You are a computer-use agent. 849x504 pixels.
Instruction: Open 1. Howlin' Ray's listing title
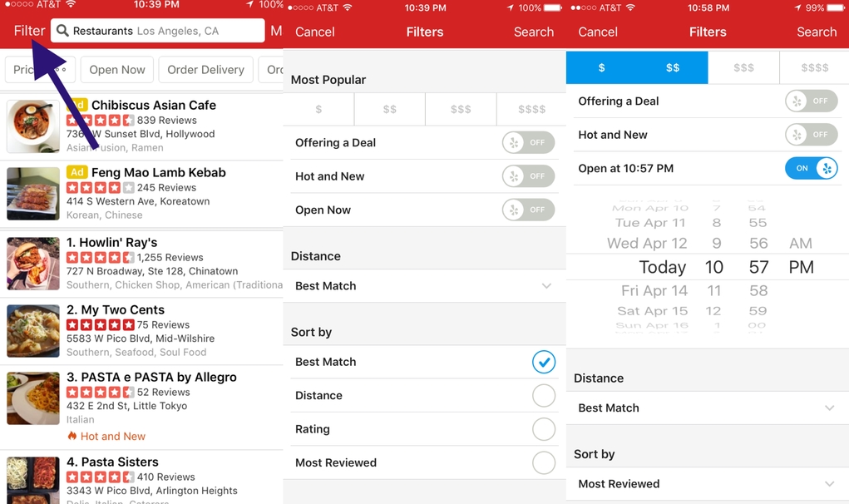pos(111,242)
